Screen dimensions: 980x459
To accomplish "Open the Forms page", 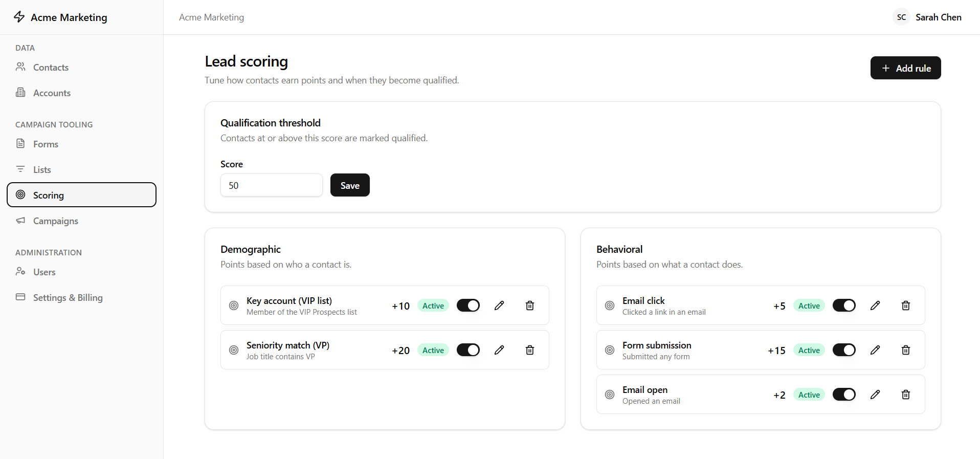I will (x=81, y=144).
